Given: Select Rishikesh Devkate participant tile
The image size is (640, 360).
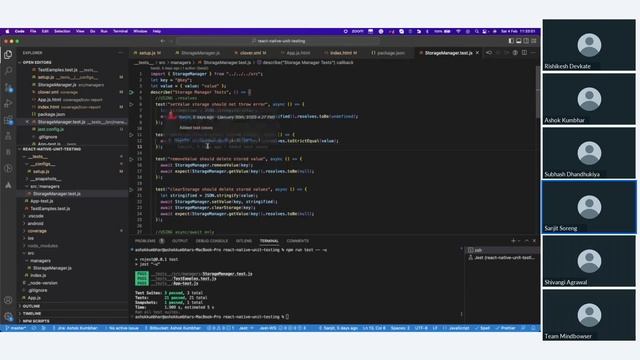Looking at the screenshot, I should tap(589, 45).
